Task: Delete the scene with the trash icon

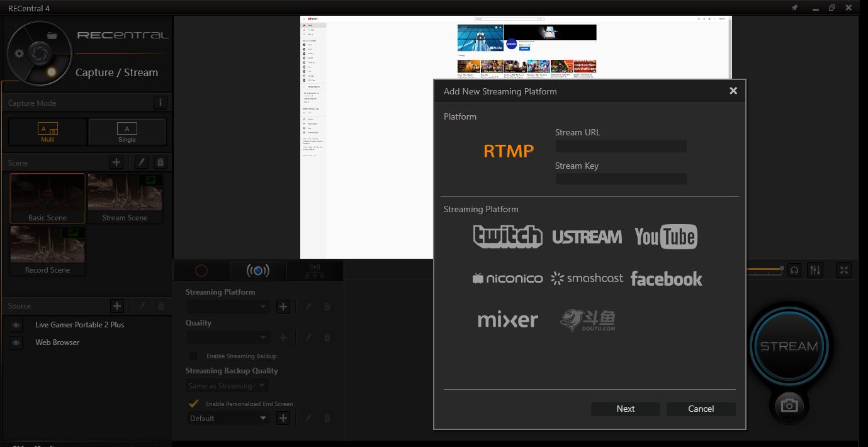Action: (161, 162)
